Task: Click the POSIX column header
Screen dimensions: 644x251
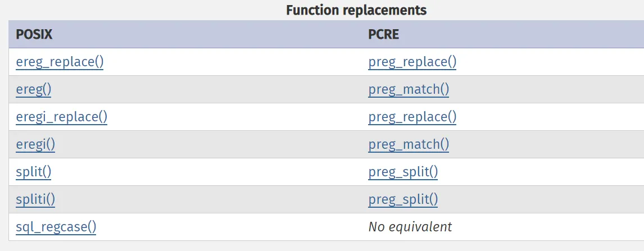Action: click(x=34, y=34)
